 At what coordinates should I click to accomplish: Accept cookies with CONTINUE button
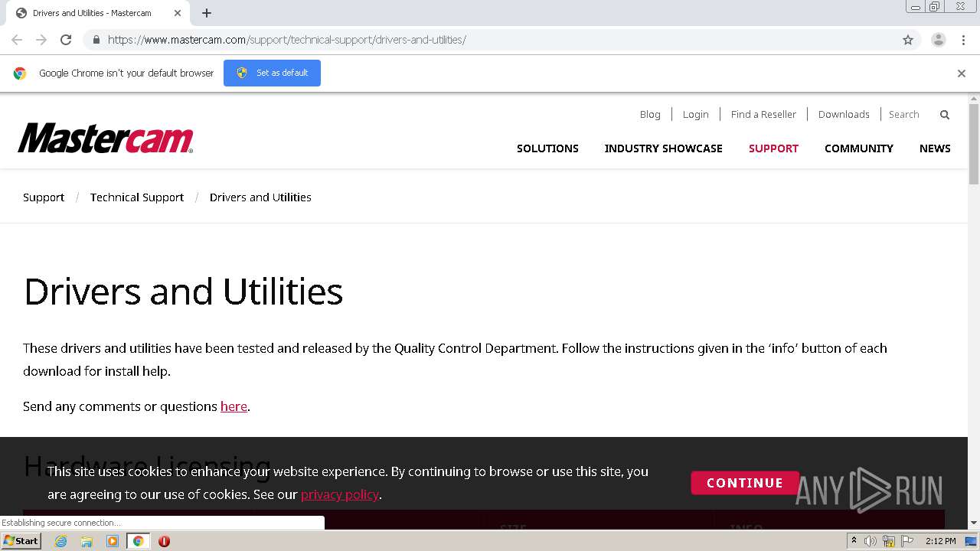coord(745,483)
